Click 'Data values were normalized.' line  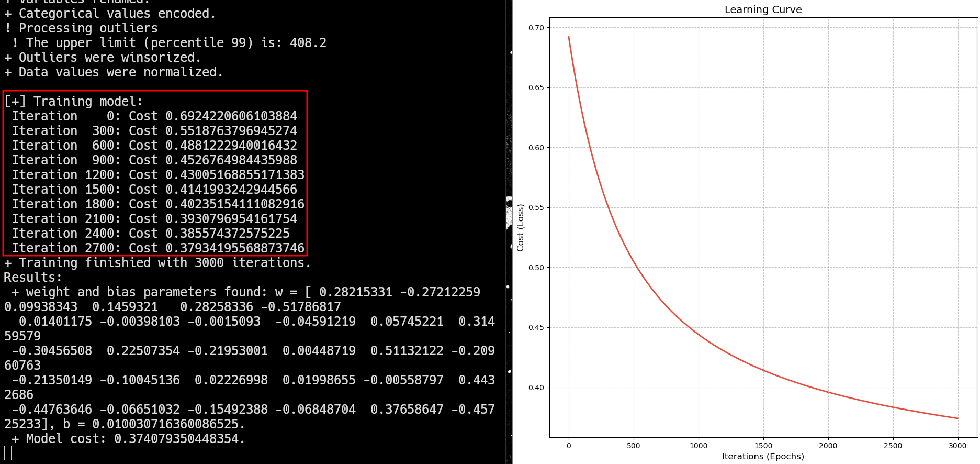pyautogui.click(x=114, y=72)
